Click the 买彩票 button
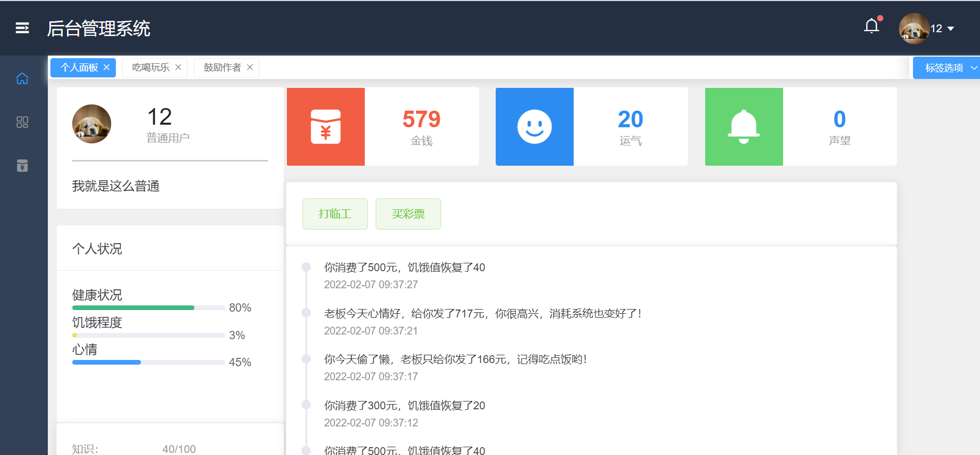This screenshot has height=455, width=980. (x=408, y=214)
